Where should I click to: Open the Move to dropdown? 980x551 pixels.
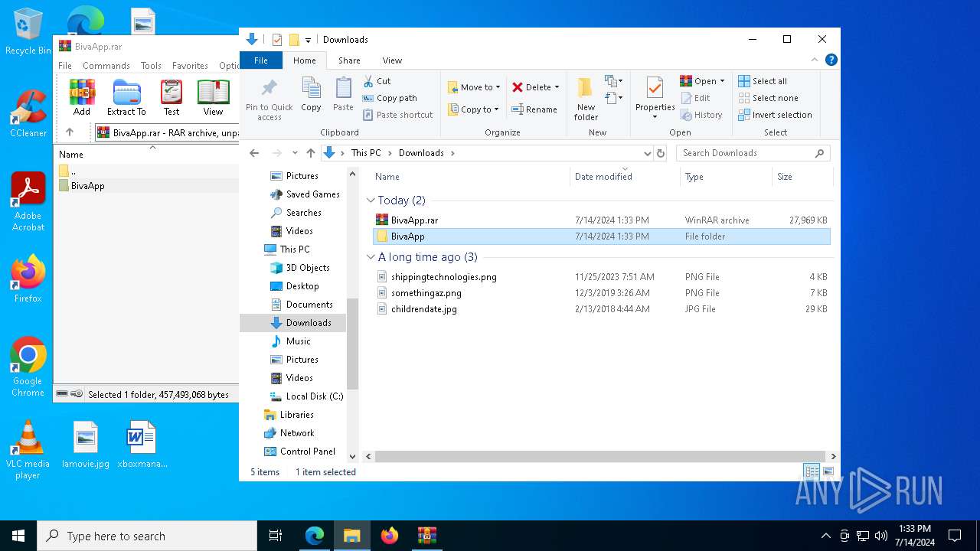tap(474, 87)
